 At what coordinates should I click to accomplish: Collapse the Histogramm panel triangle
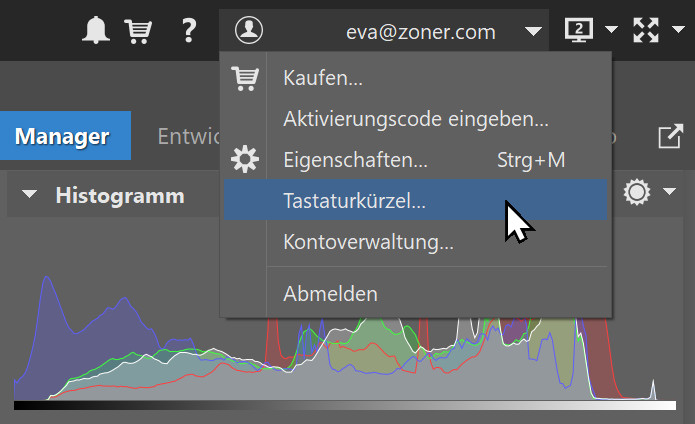(30, 195)
